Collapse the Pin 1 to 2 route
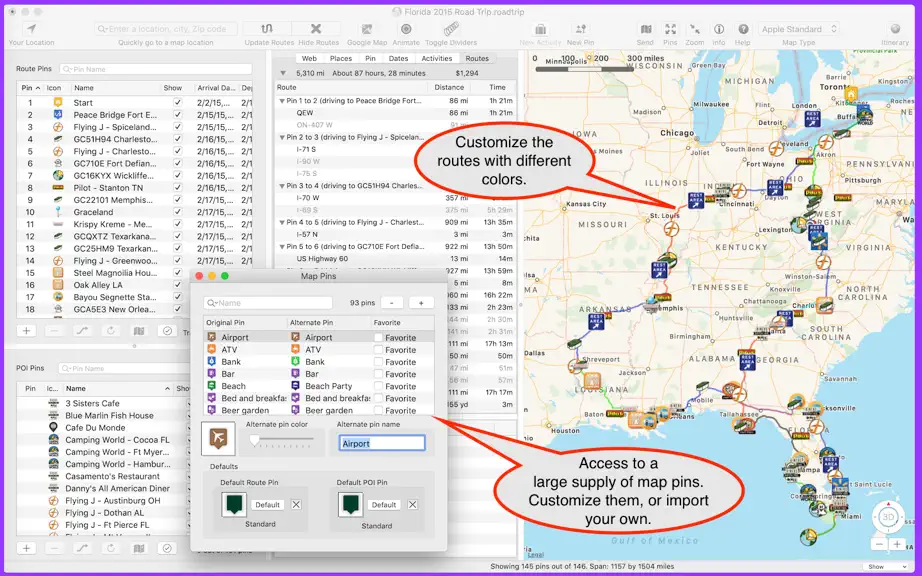 pos(282,101)
